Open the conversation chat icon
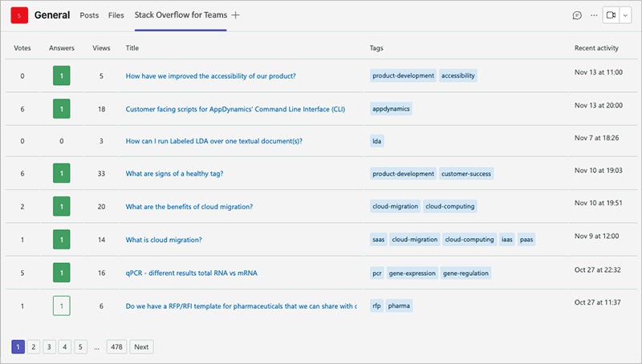642x364 pixels. click(576, 15)
